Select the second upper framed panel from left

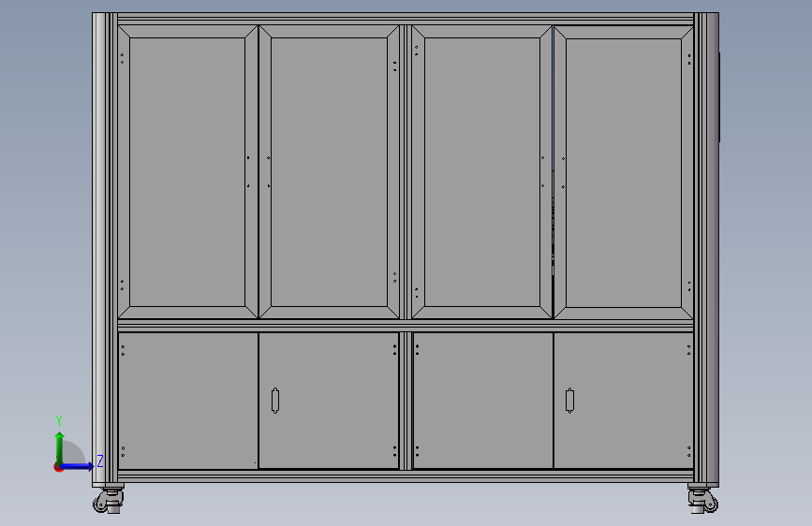[x=329, y=172]
